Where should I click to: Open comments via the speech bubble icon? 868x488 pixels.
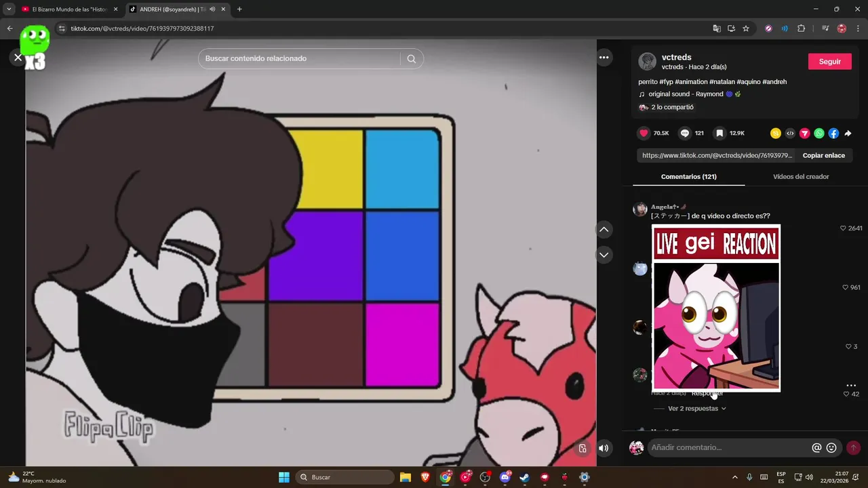[685, 134]
